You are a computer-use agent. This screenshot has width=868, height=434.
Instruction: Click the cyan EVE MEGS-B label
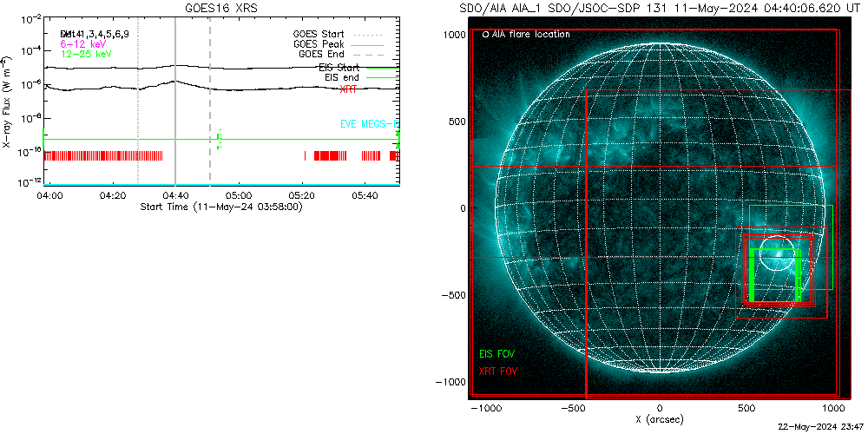[369, 123]
